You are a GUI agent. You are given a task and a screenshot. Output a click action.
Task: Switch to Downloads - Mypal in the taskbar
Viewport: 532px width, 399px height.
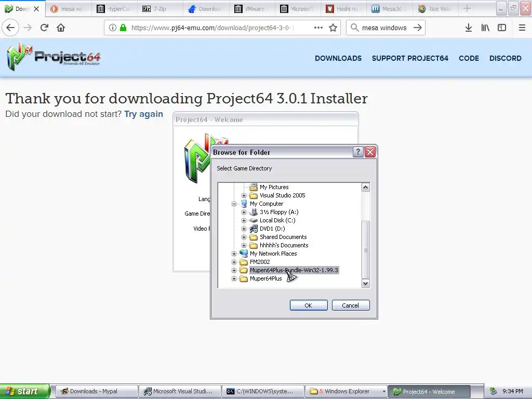(96, 391)
